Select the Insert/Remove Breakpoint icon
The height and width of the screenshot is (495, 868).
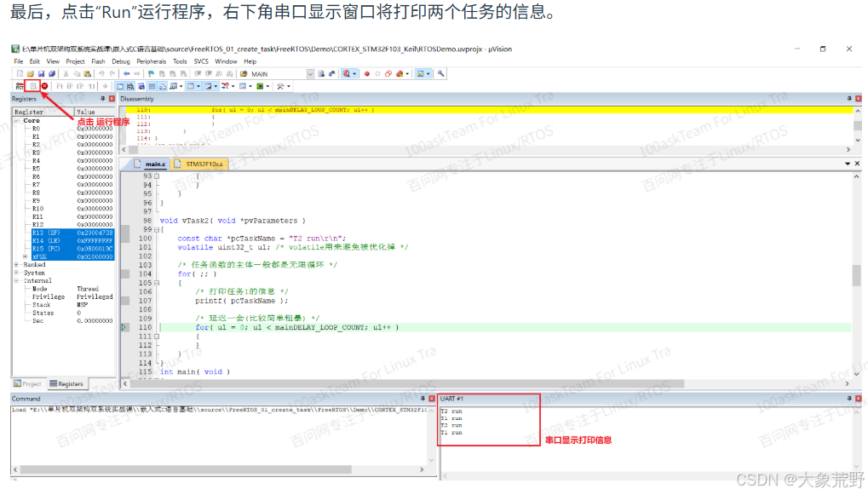(x=365, y=73)
